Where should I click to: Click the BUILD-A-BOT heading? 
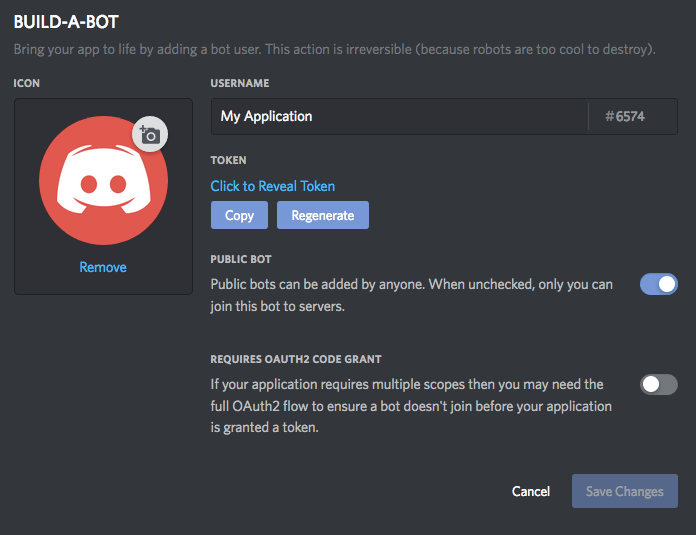coord(66,21)
